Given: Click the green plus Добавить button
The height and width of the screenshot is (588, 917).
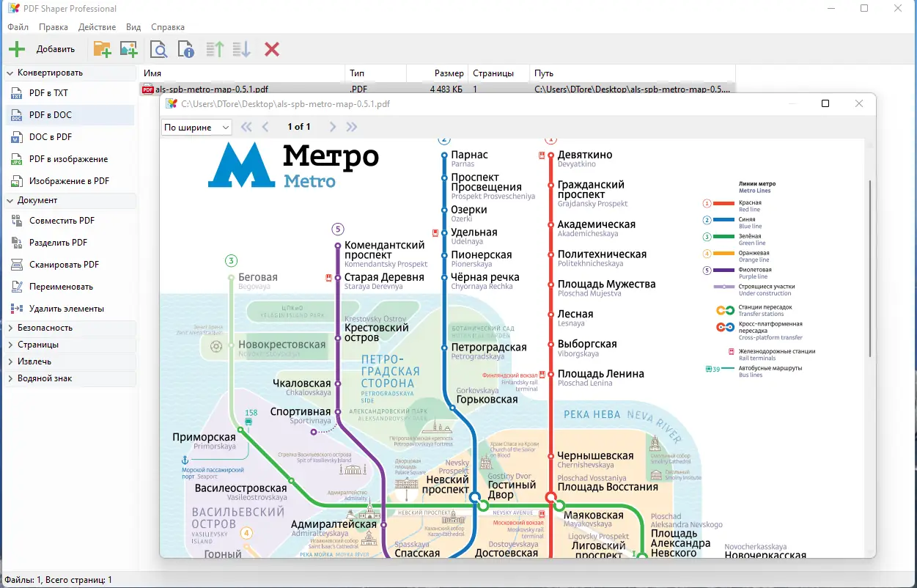Looking at the screenshot, I should [x=42, y=49].
